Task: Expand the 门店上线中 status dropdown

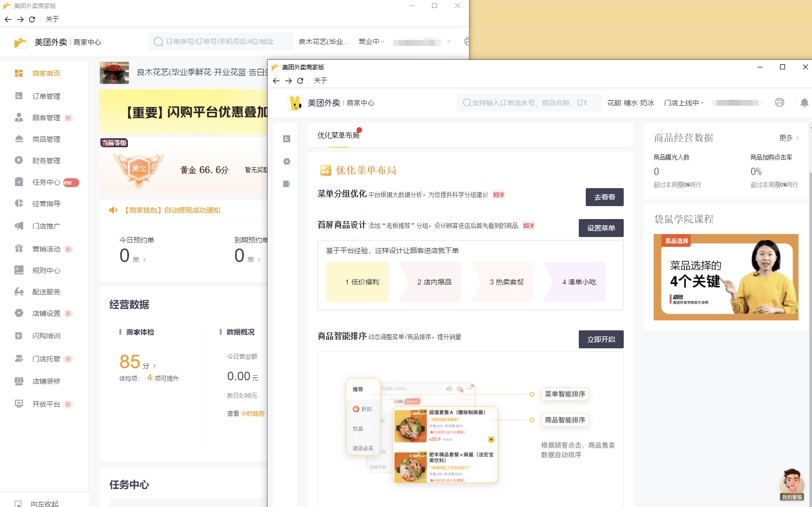Action: click(684, 103)
